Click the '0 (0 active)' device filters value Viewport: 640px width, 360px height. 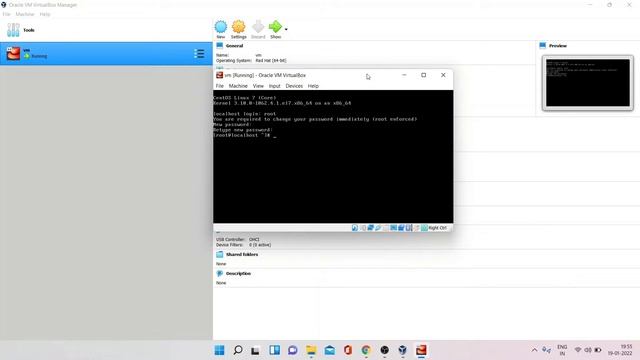[260, 245]
